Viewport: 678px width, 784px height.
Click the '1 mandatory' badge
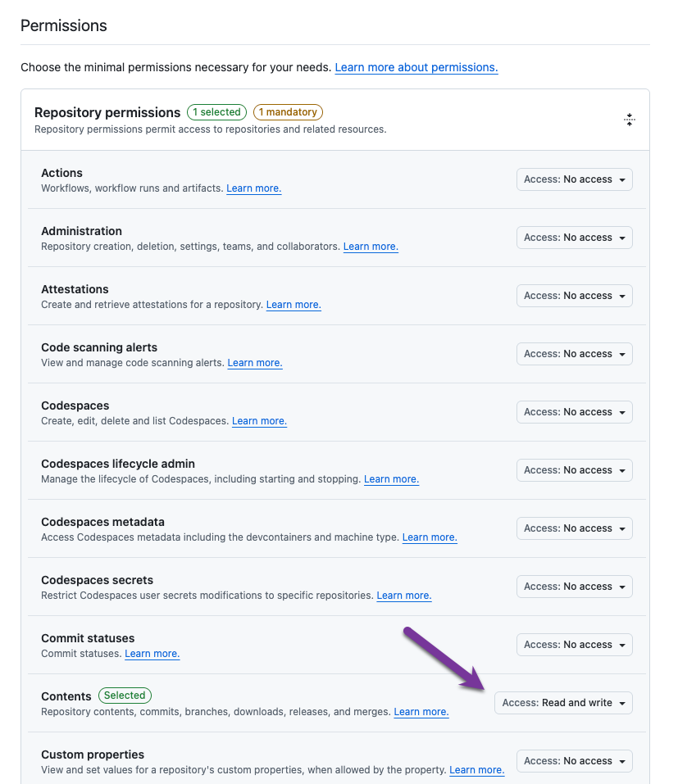coord(288,112)
